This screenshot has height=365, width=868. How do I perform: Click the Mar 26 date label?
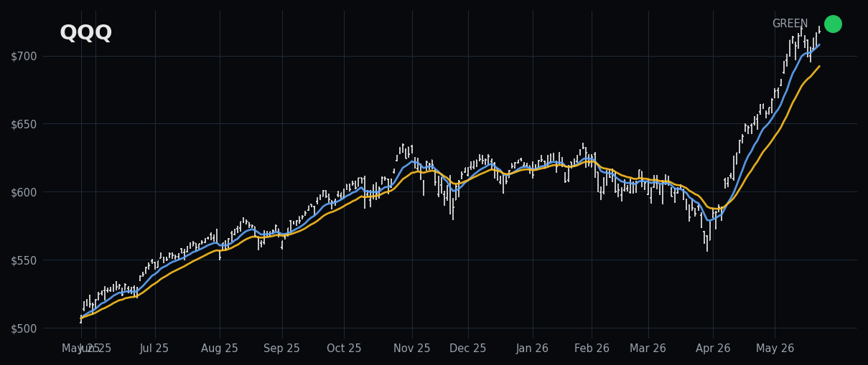(x=648, y=349)
